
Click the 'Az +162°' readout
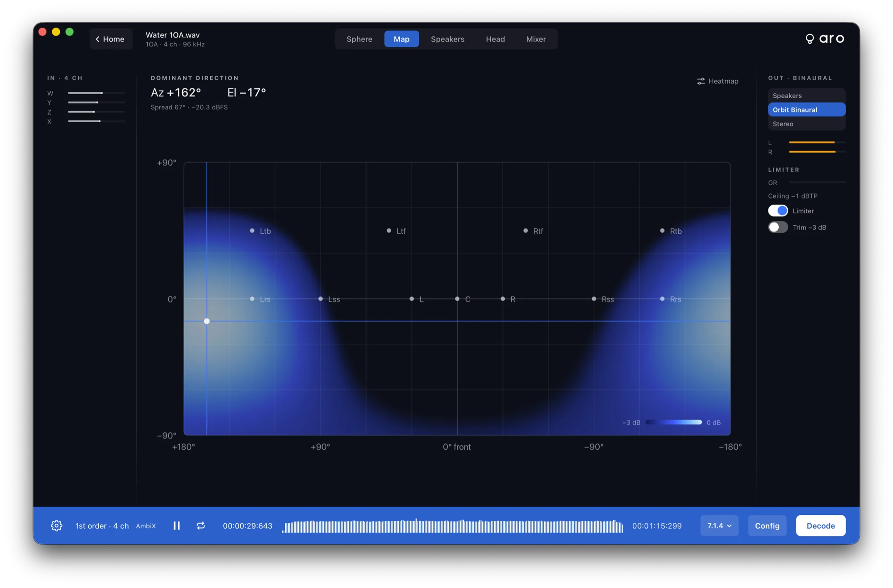[x=176, y=92]
